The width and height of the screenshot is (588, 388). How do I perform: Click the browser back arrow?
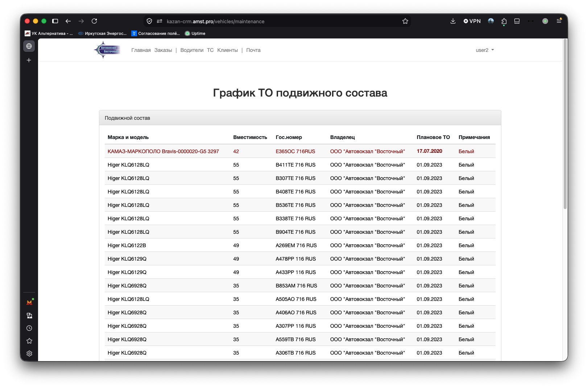tap(68, 21)
